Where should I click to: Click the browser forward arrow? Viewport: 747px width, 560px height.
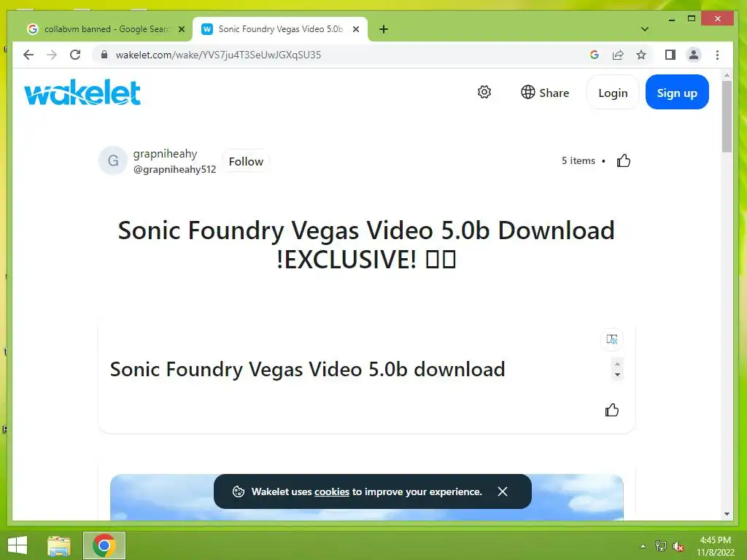52,55
